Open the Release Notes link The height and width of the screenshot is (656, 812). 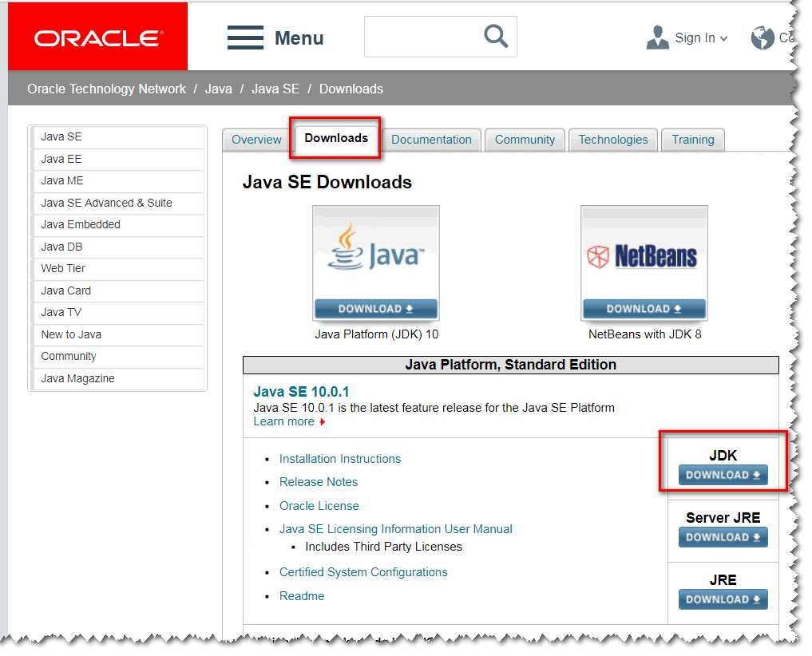click(x=319, y=483)
